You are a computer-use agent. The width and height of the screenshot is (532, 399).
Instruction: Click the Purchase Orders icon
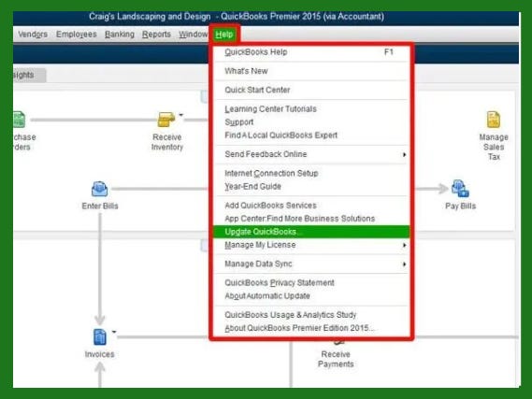(19, 120)
